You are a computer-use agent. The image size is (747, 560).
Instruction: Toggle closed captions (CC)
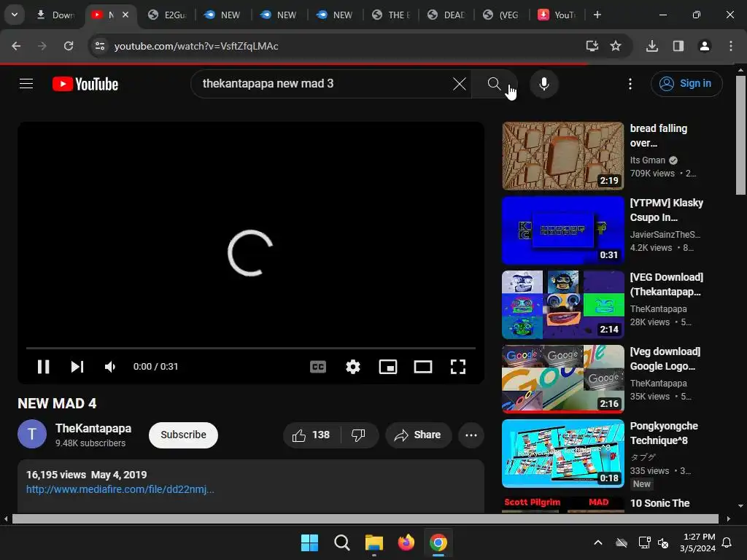pyautogui.click(x=318, y=366)
